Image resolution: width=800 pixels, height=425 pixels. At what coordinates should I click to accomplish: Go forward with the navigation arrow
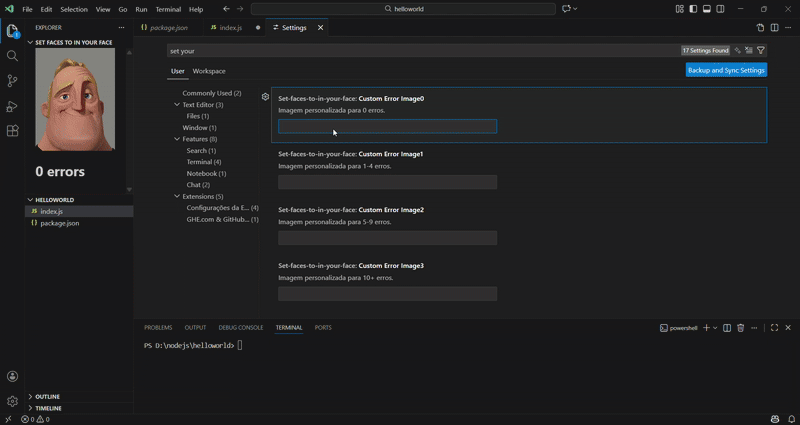click(240, 9)
